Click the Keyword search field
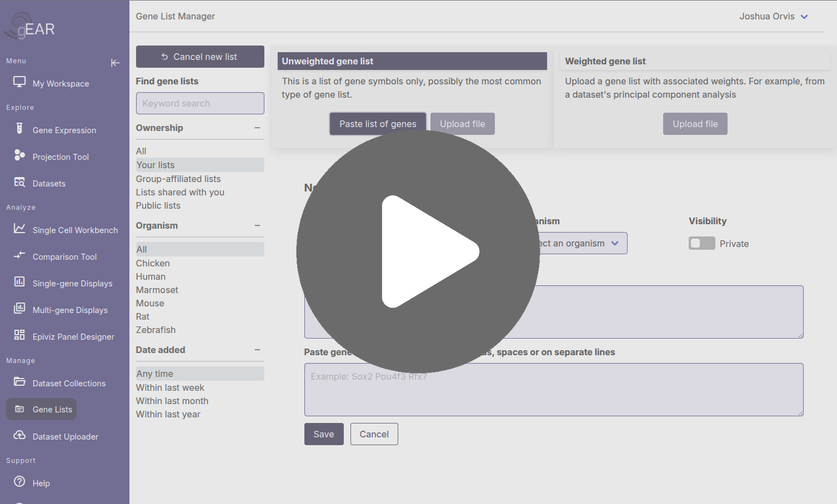The image size is (837, 504). [x=199, y=103]
